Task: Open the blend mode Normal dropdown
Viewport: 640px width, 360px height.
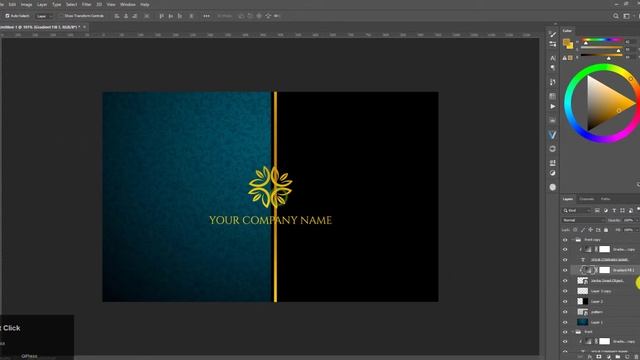Action: click(x=583, y=220)
